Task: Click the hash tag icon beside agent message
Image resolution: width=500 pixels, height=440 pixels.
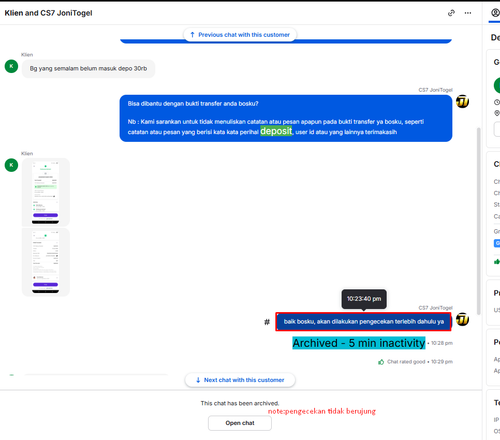Action: 267,322
